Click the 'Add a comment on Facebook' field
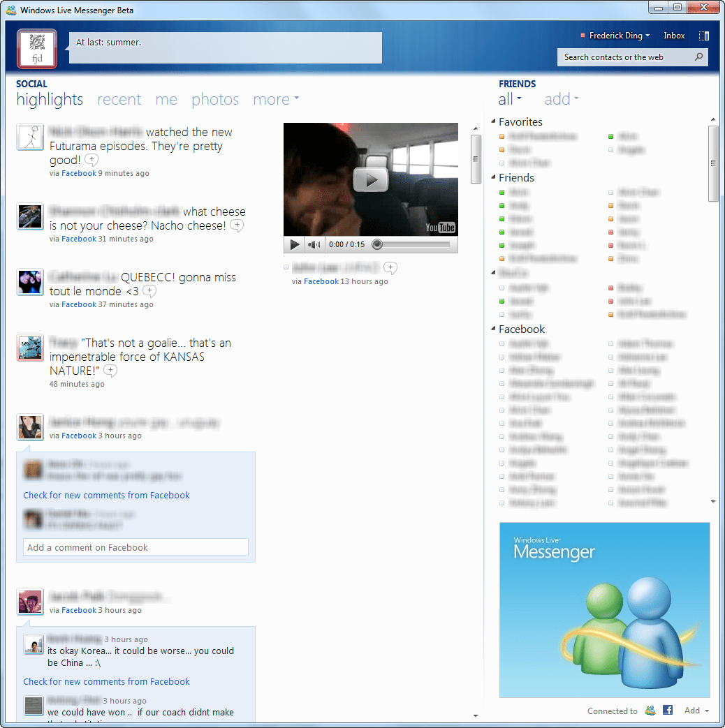 pyautogui.click(x=136, y=547)
